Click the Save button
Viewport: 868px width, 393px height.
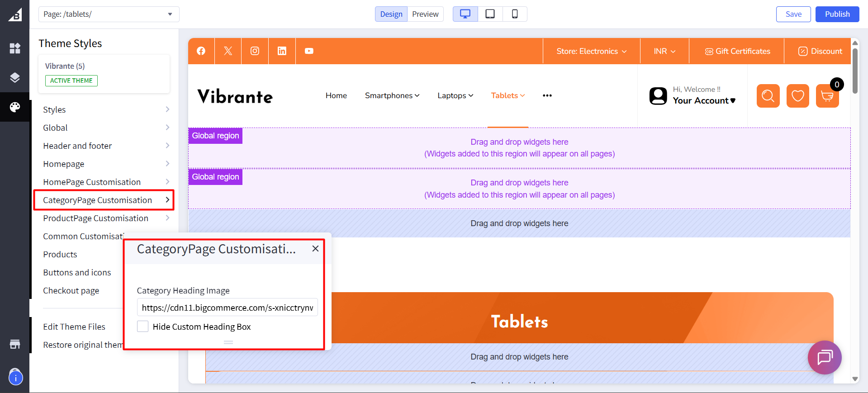pyautogui.click(x=793, y=14)
